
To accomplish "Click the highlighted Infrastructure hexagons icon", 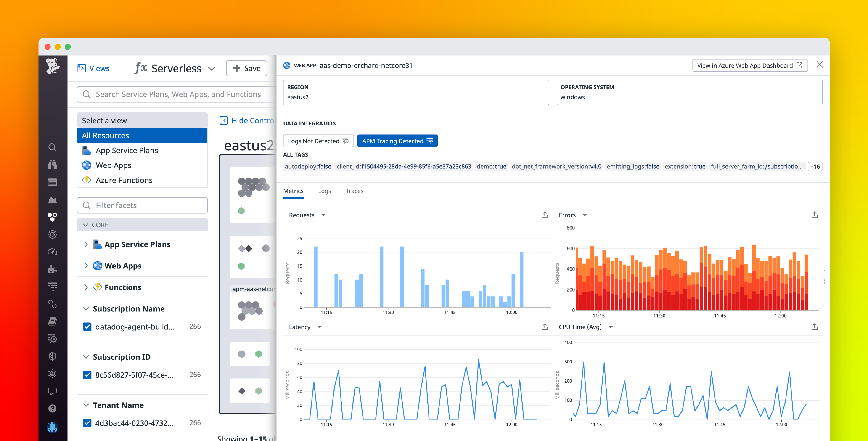I will pyautogui.click(x=53, y=217).
